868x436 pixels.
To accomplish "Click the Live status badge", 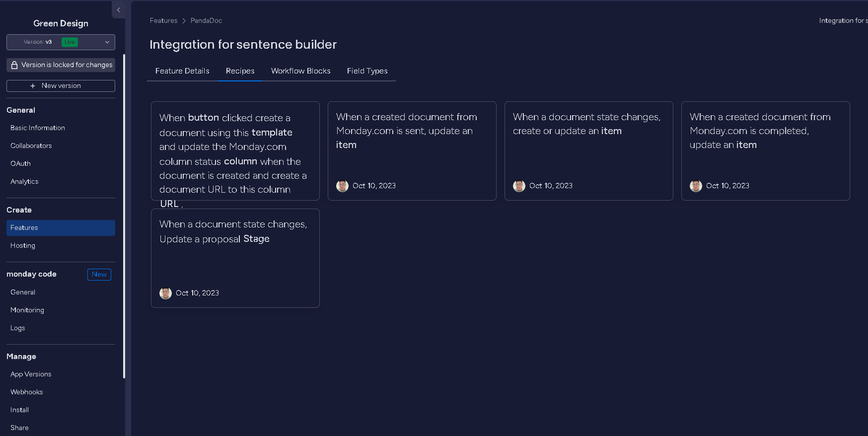I will click(70, 42).
